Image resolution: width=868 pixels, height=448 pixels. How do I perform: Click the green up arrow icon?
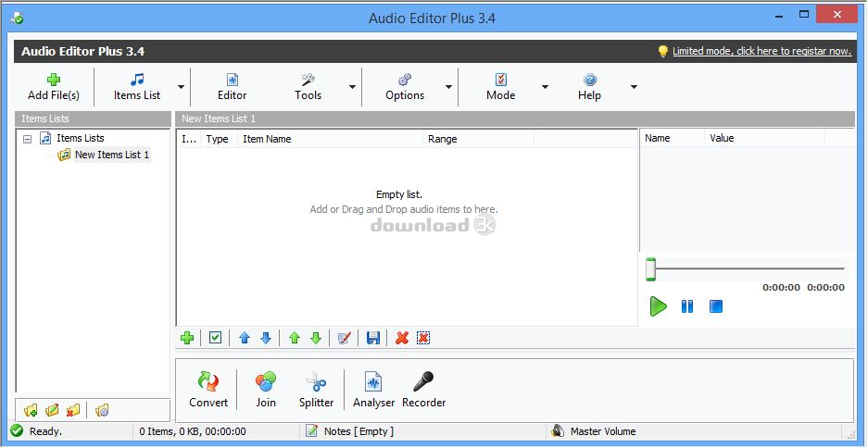(x=295, y=338)
